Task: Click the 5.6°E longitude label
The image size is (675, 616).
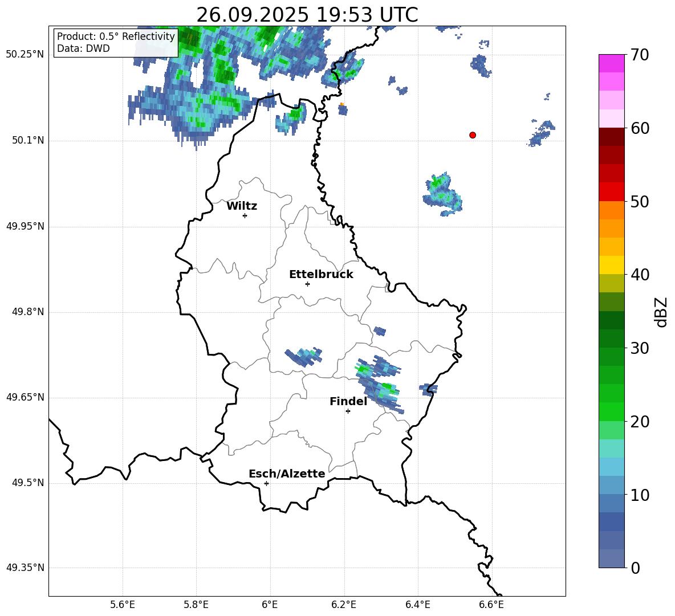Action: pyautogui.click(x=123, y=605)
